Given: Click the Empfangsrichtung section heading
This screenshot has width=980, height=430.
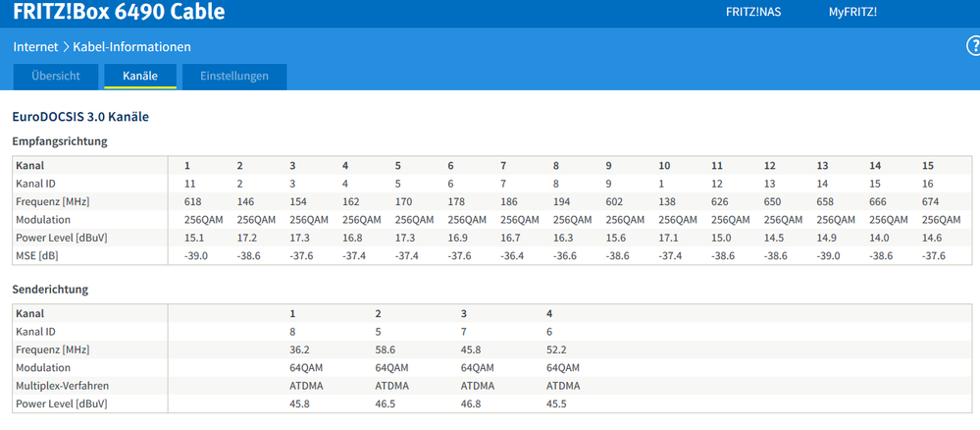Looking at the screenshot, I should click(60, 141).
